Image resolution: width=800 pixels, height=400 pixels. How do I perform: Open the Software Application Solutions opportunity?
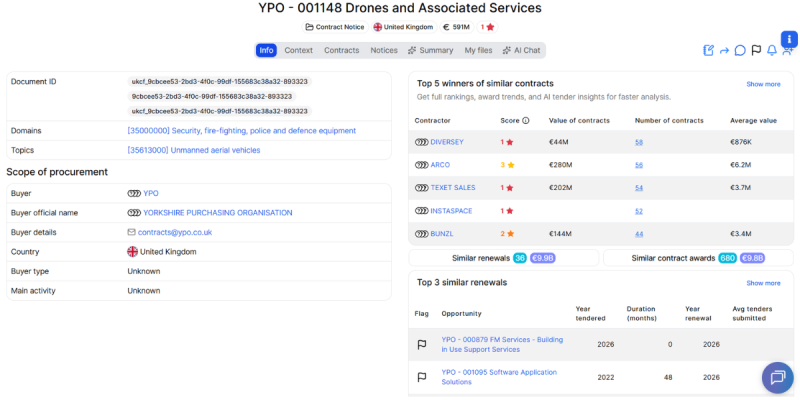click(x=499, y=377)
